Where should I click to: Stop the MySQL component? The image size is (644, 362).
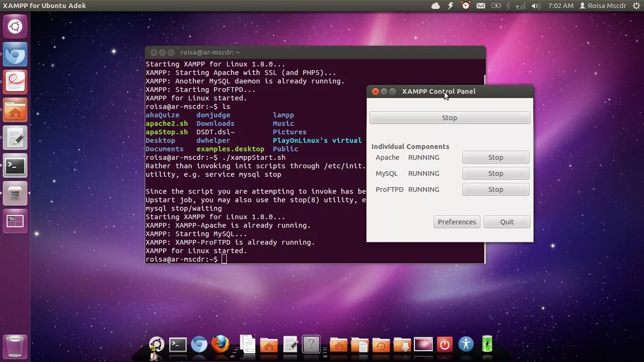495,173
